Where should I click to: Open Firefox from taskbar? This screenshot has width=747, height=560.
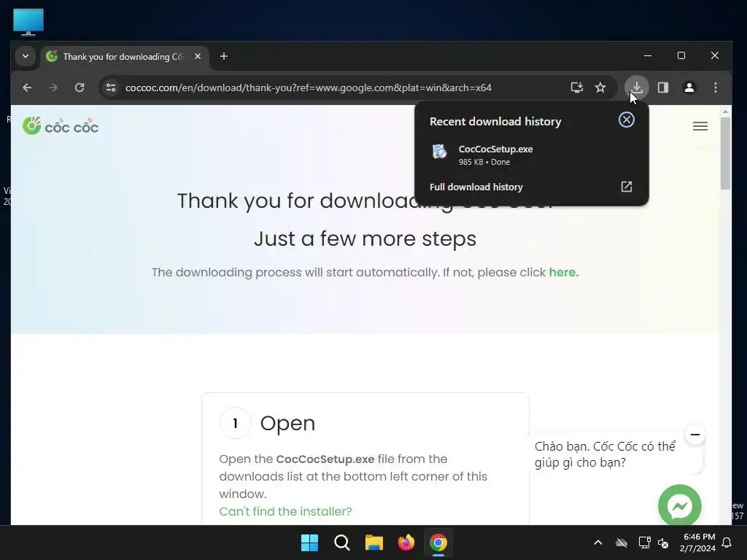pyautogui.click(x=406, y=542)
